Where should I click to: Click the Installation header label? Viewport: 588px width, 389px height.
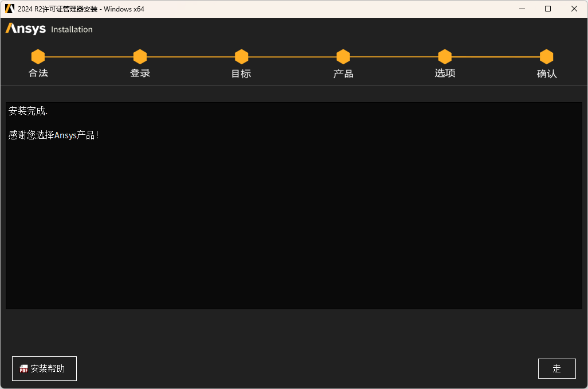click(x=72, y=29)
